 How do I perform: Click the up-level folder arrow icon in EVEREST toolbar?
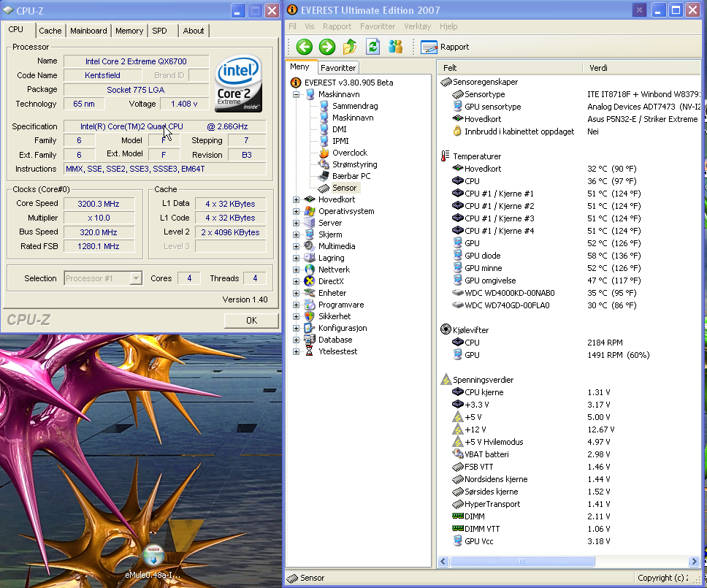click(x=350, y=47)
